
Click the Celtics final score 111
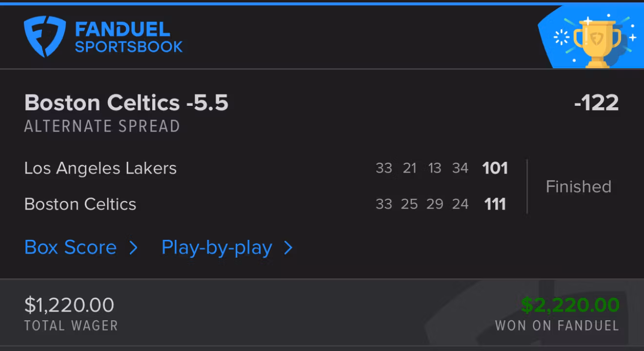(x=495, y=204)
